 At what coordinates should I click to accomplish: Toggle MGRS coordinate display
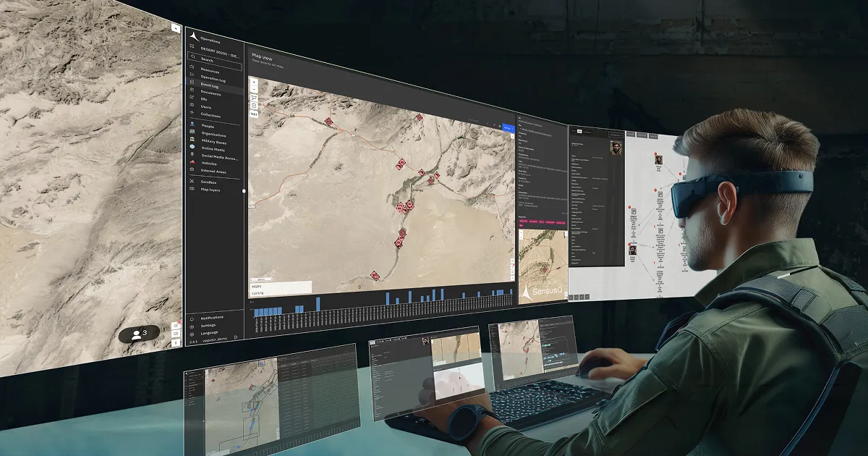256,287
